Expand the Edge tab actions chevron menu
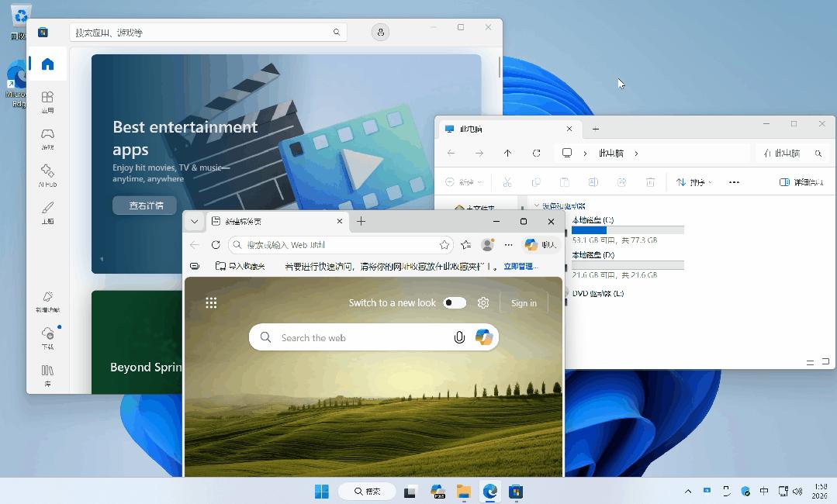This screenshot has width=837, height=504. 195,222
